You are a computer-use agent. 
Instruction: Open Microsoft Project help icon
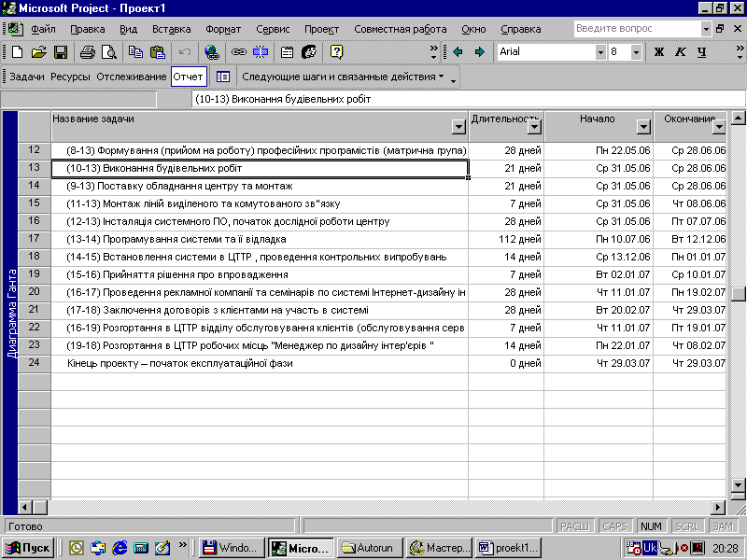(336, 52)
